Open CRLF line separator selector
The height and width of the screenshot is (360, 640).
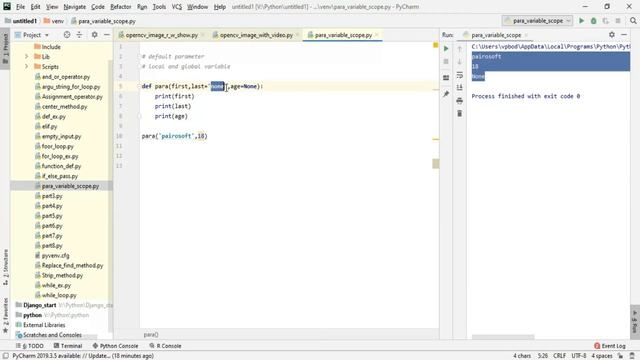[x=560, y=356]
